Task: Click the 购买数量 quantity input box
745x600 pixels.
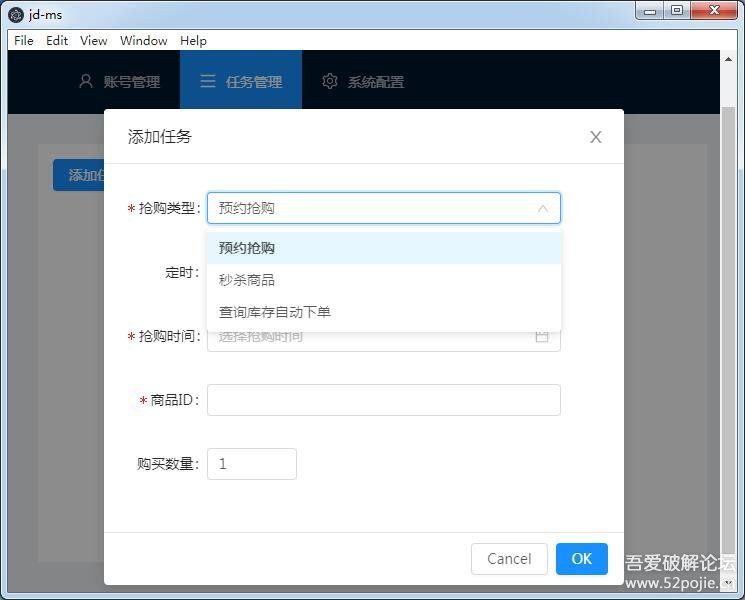Action: tap(251, 464)
